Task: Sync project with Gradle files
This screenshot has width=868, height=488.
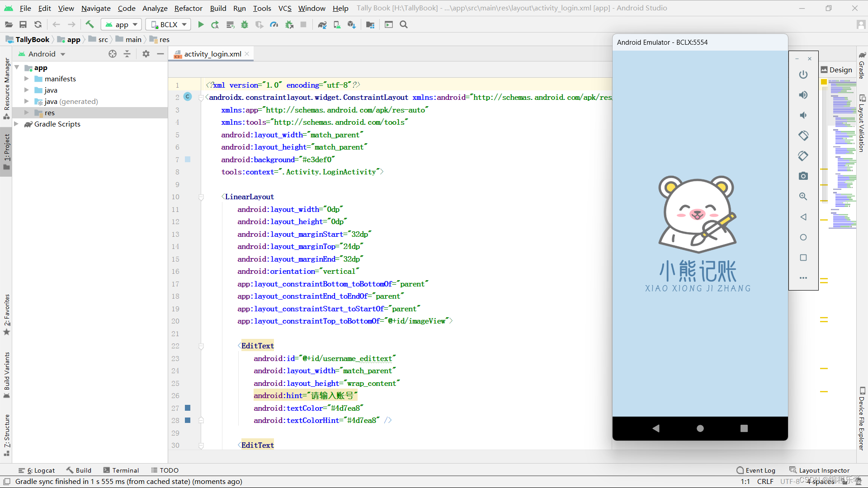Action: [322, 24]
